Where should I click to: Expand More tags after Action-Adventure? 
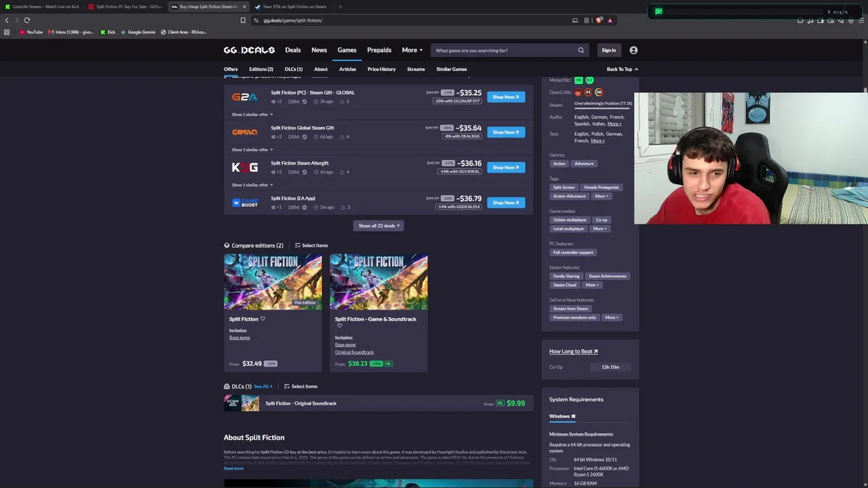(x=601, y=197)
